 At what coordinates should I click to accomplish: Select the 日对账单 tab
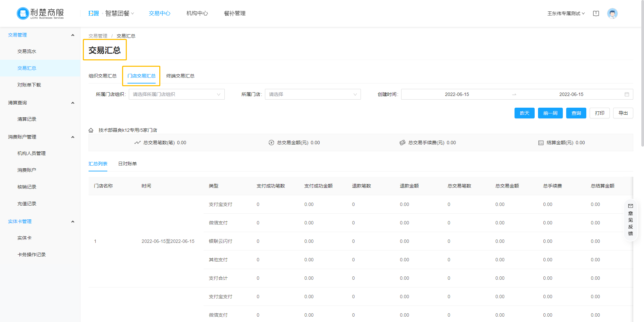127,164
